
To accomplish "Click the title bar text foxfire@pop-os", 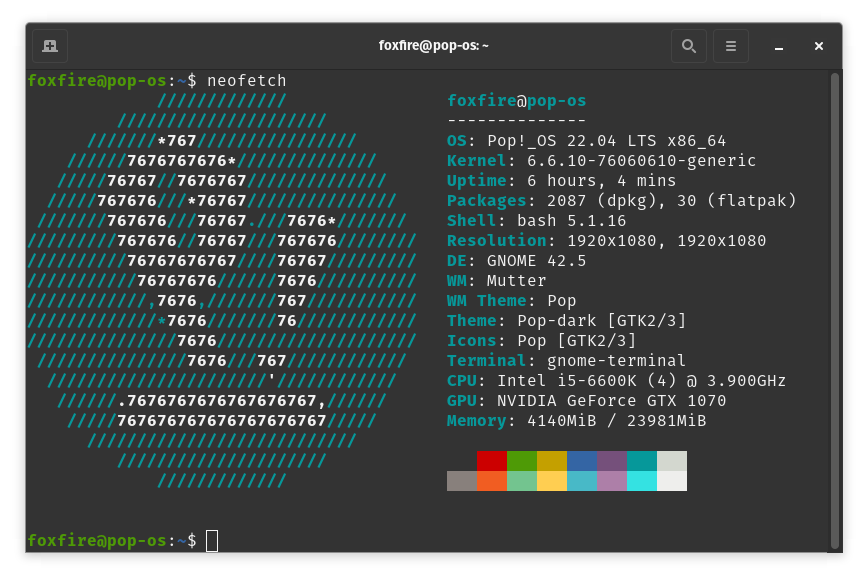I will (433, 44).
